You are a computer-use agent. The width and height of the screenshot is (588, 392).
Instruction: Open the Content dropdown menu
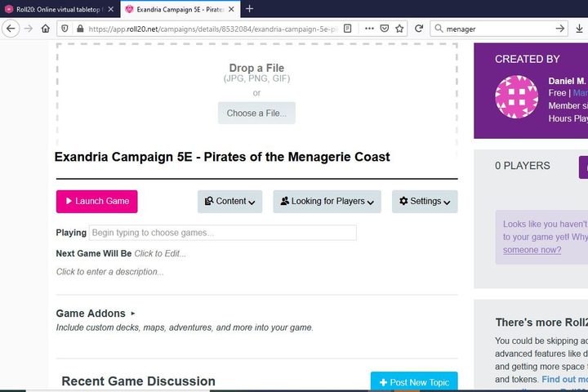[229, 202]
